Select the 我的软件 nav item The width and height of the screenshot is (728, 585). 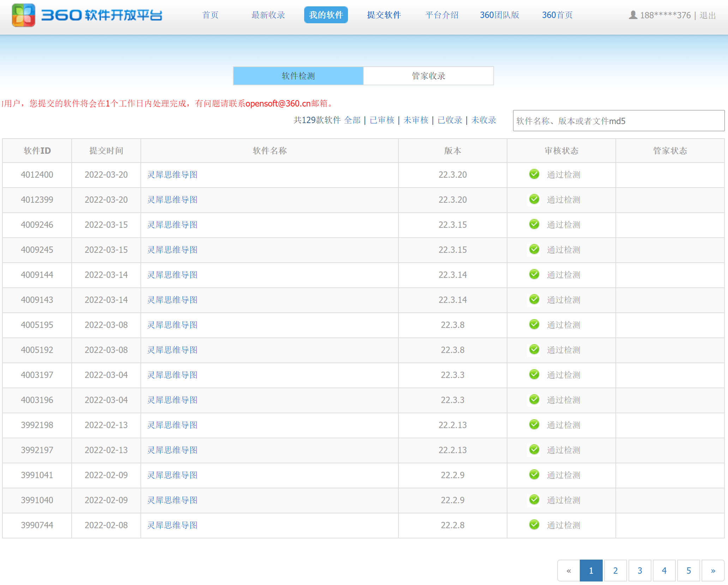pos(326,15)
